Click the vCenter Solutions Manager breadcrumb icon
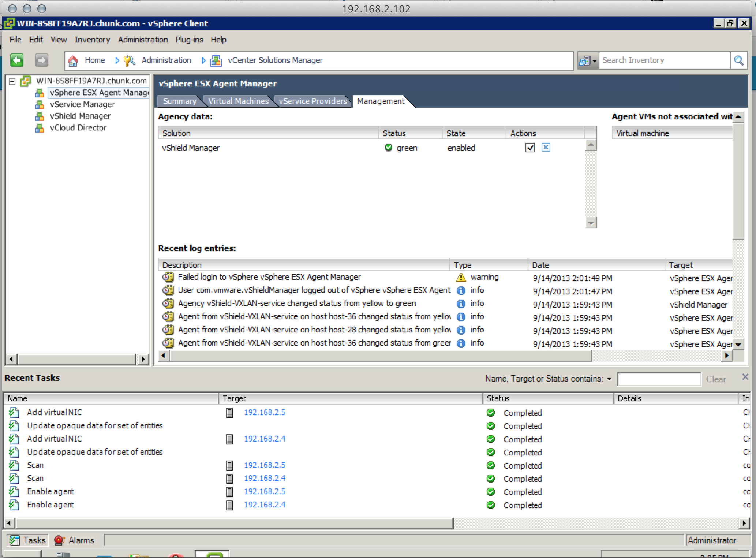 (x=216, y=60)
